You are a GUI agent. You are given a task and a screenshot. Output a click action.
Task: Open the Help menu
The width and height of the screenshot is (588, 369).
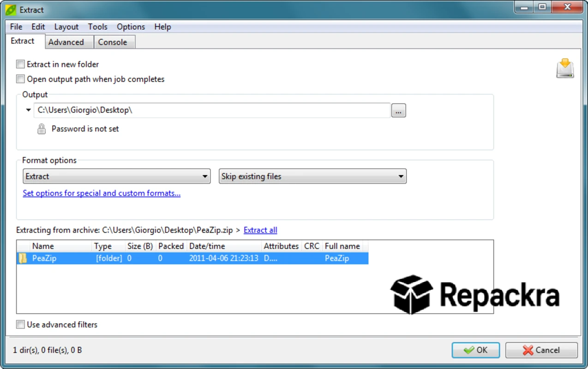coord(162,27)
